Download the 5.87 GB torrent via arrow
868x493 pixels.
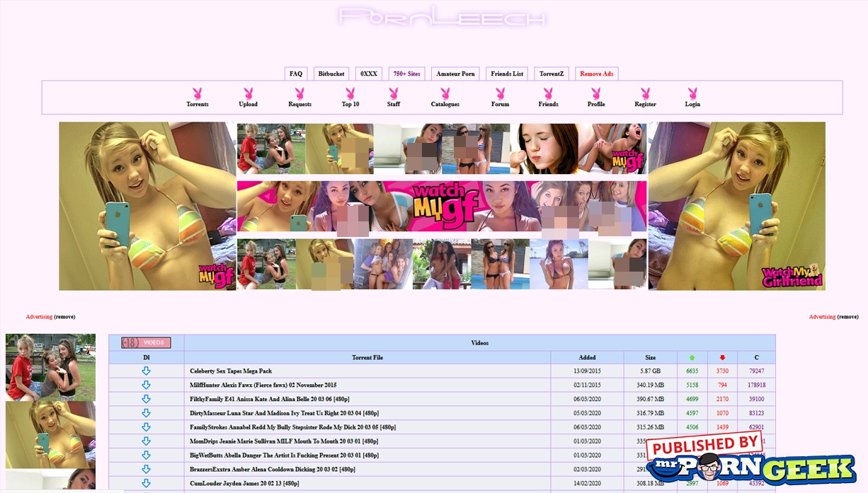pyautogui.click(x=146, y=371)
